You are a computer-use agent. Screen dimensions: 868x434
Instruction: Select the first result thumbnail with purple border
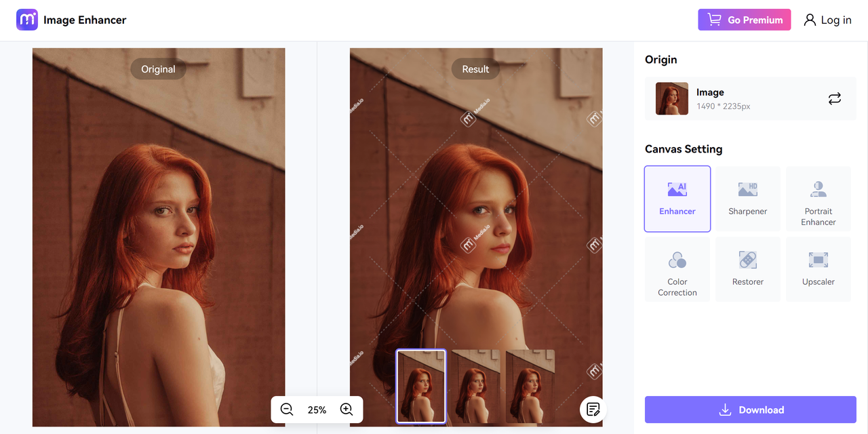(x=421, y=387)
